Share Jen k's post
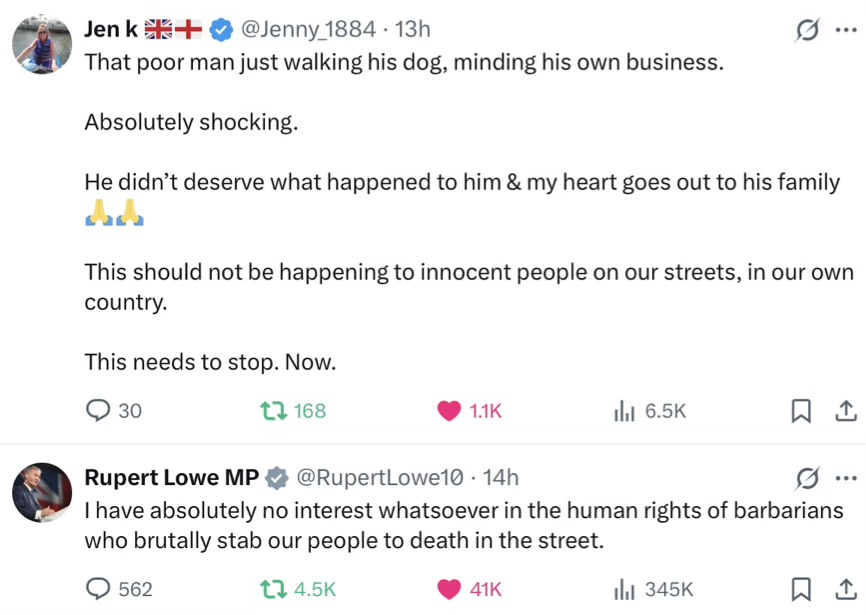Image resolution: width=866 pixels, height=615 pixels. click(x=845, y=410)
